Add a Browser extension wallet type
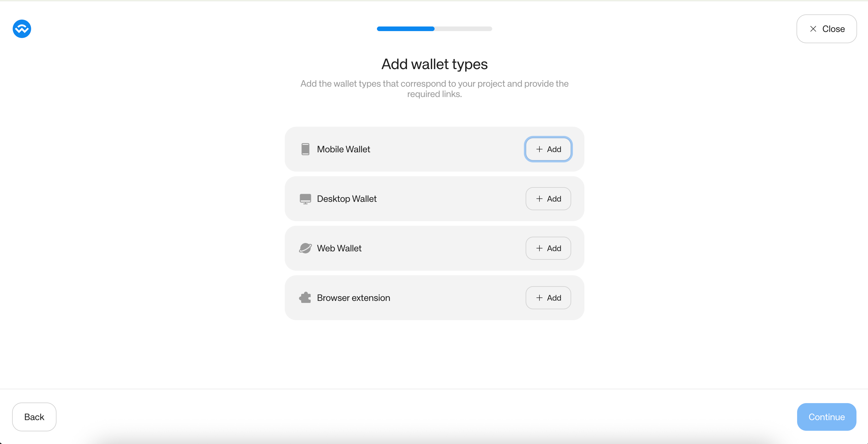868x444 pixels. click(x=548, y=297)
